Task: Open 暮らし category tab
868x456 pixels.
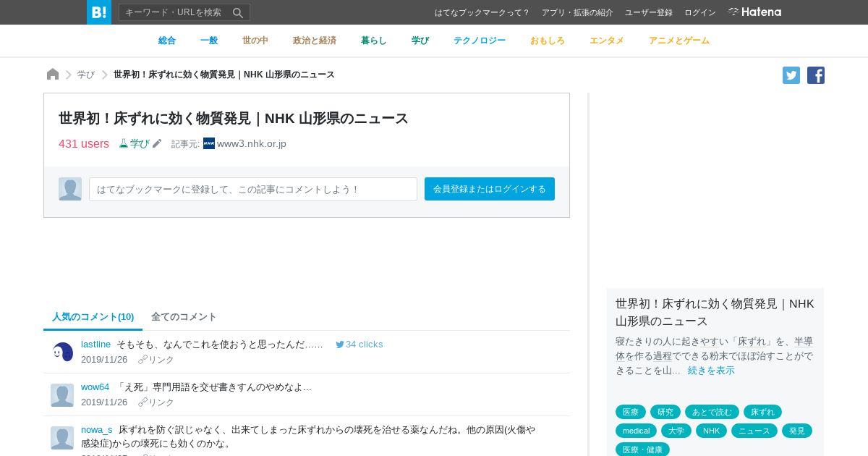Action: [374, 41]
